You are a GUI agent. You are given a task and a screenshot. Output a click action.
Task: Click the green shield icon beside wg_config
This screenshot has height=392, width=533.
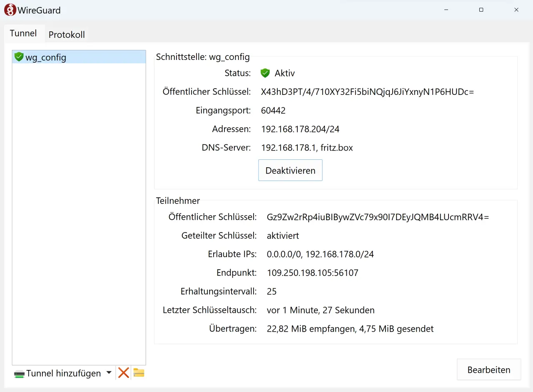click(x=19, y=57)
